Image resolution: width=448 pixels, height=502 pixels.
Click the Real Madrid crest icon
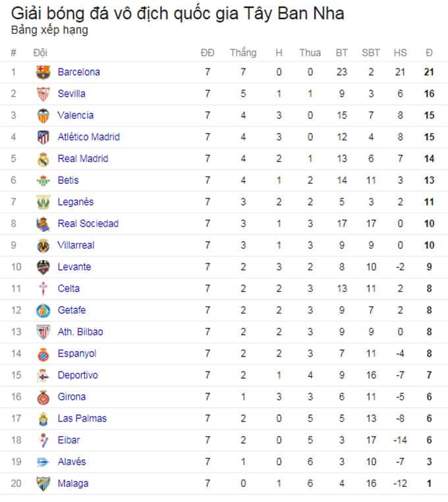(43, 159)
